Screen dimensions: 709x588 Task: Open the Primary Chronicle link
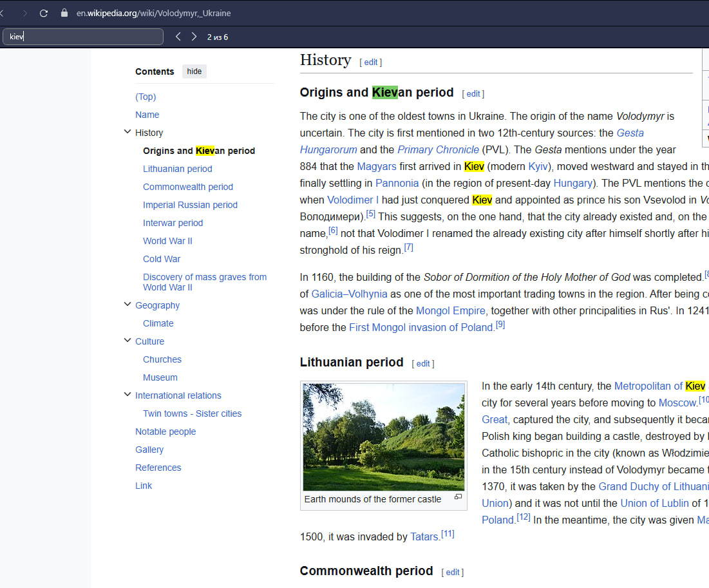click(438, 149)
